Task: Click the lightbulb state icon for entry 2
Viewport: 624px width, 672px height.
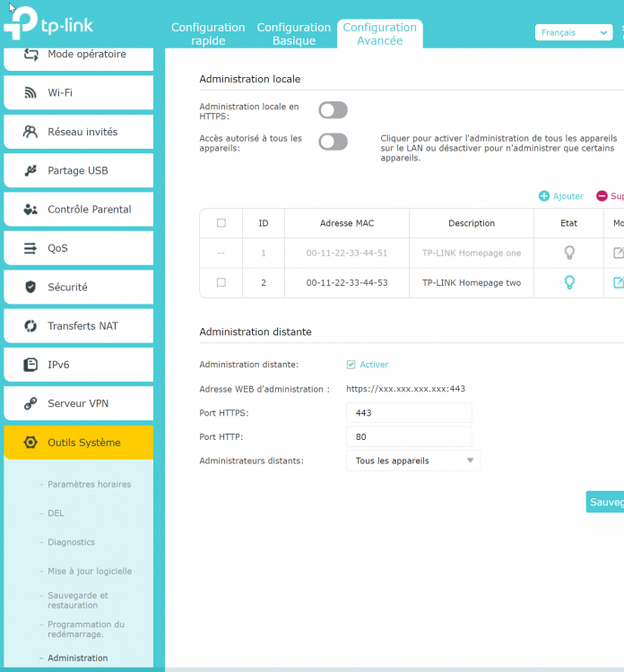Action: pos(569,282)
